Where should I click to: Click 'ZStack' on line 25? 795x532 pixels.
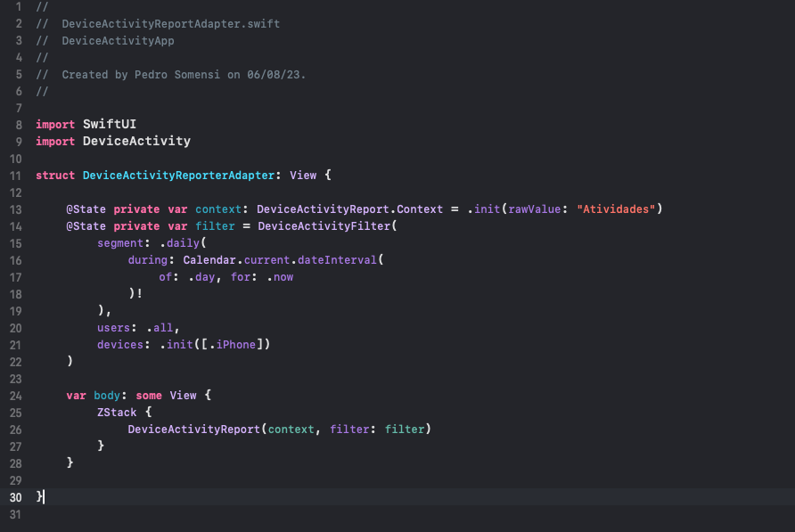click(x=117, y=413)
